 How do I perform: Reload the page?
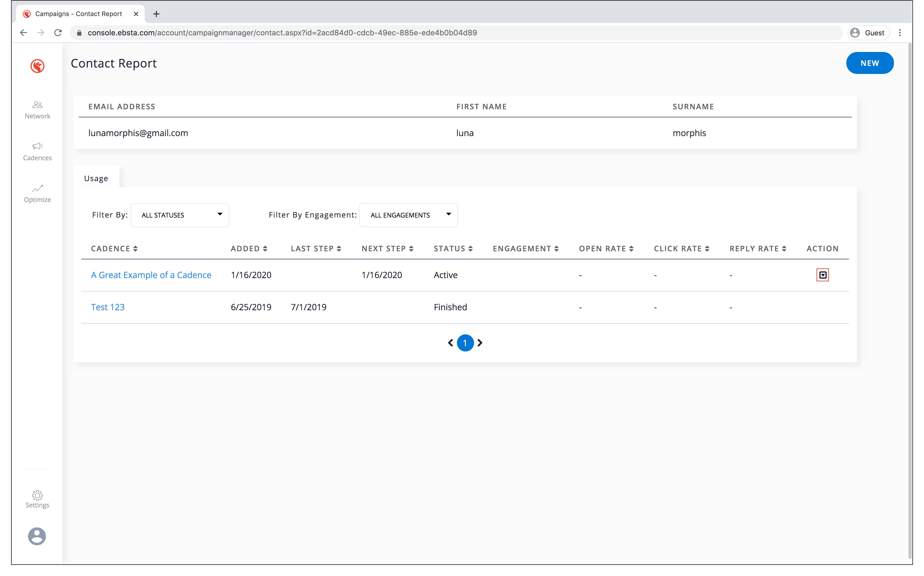coord(58,33)
